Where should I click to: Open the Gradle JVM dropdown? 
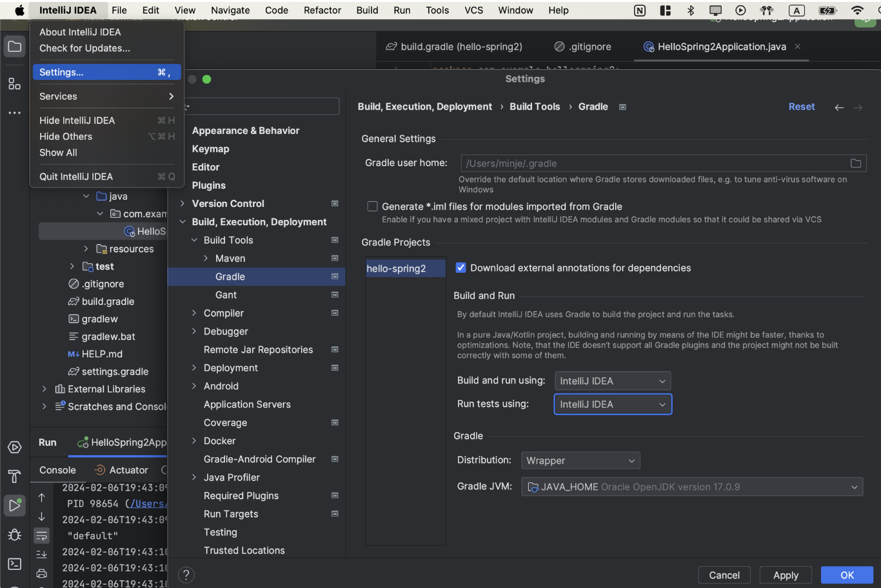click(x=692, y=487)
